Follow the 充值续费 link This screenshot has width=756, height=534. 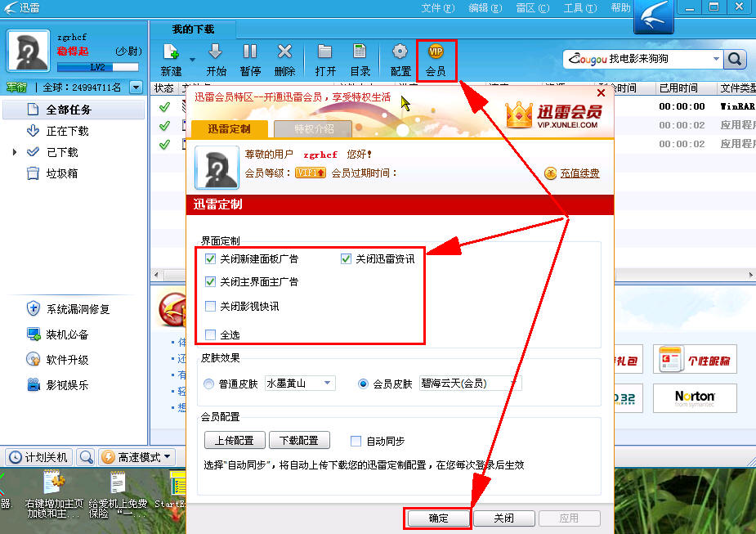579,173
